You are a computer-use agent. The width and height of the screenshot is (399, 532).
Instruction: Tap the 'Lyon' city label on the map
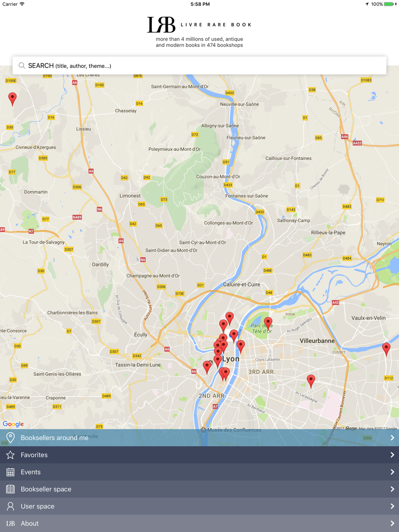pyautogui.click(x=231, y=359)
